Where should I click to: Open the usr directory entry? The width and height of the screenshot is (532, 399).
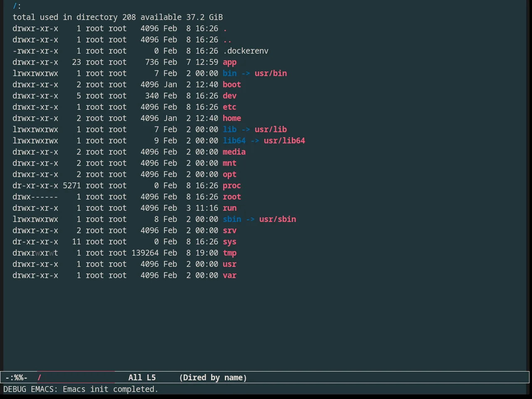229,264
